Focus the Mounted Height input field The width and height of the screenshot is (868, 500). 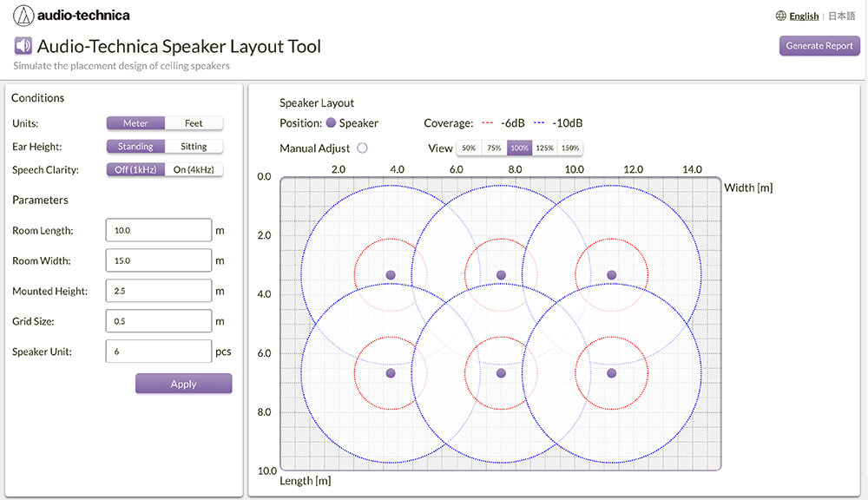[159, 291]
